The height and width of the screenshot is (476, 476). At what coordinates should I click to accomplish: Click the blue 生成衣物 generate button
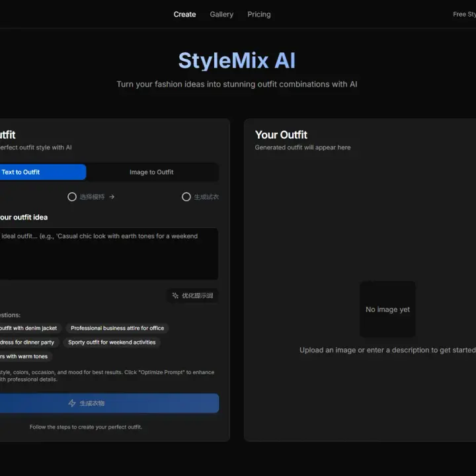click(x=108, y=403)
